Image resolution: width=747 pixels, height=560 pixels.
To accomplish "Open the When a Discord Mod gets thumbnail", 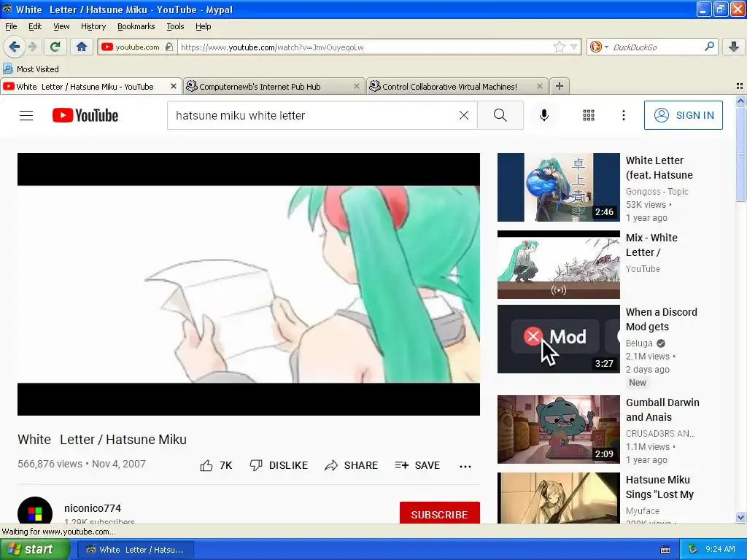I will point(558,339).
